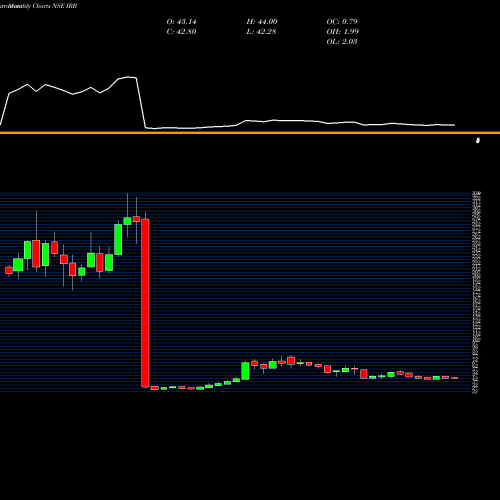Select the close value 'C: 42.80'
The height and width of the screenshot is (500, 500).
coord(181,32)
